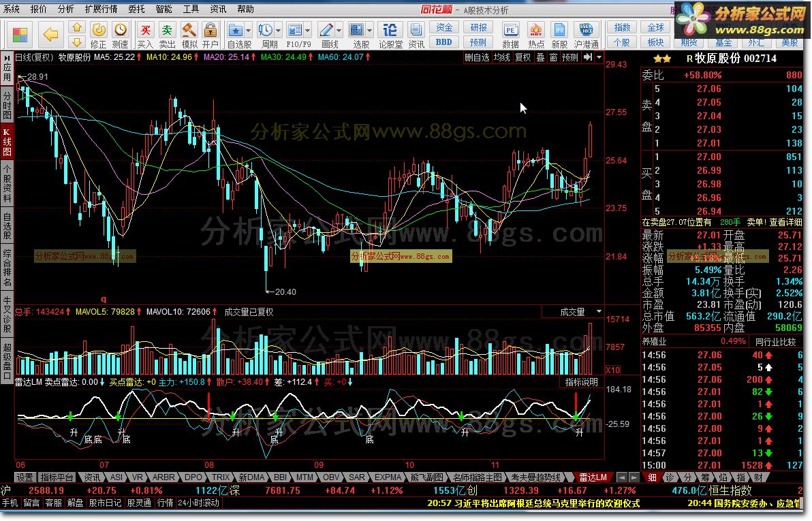Toggle 叠 overlay mode
This screenshot has width=812, height=521.
540,57
